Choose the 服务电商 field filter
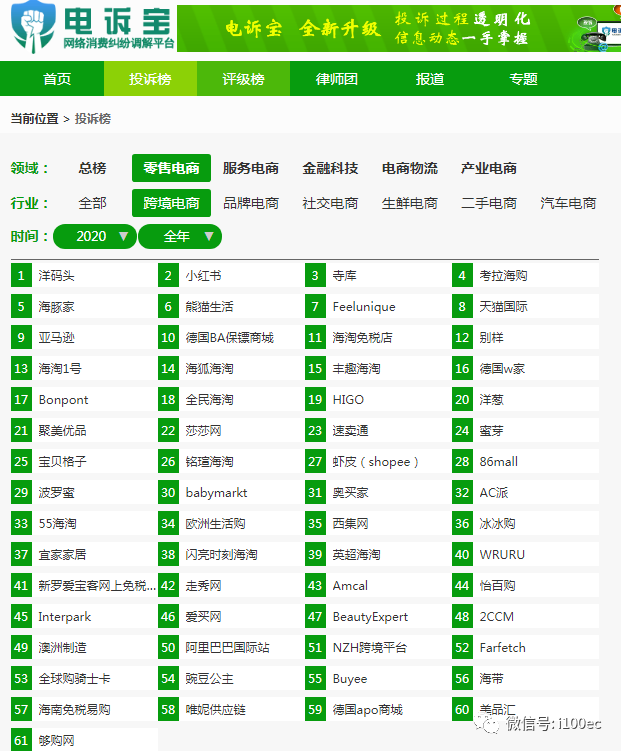621x751 pixels. 250,168
